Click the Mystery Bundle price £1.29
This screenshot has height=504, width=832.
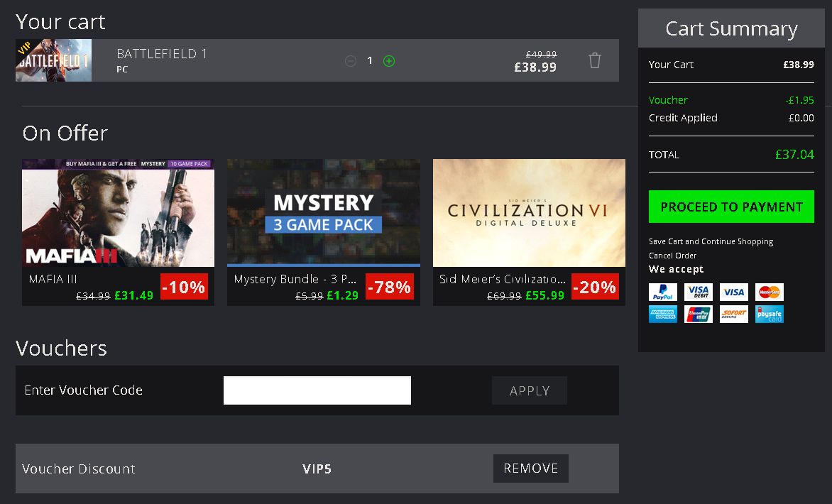pyautogui.click(x=343, y=295)
